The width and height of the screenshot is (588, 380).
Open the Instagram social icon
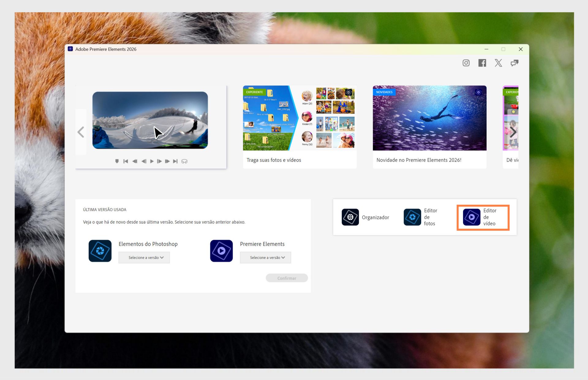(x=466, y=63)
